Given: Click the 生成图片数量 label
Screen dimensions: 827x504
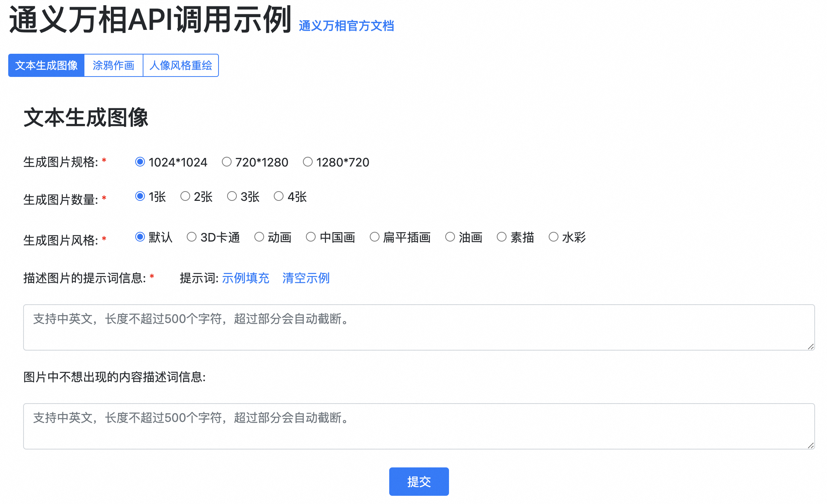Looking at the screenshot, I should [61, 199].
